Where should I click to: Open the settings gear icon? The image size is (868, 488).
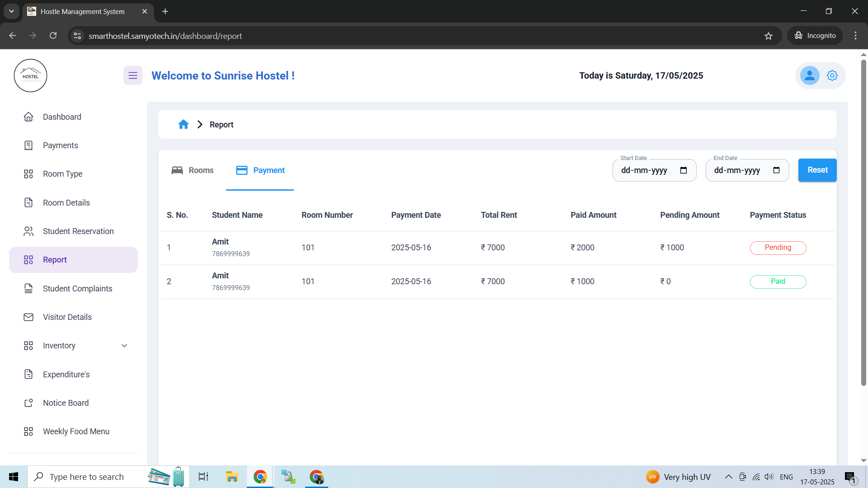[x=832, y=75]
